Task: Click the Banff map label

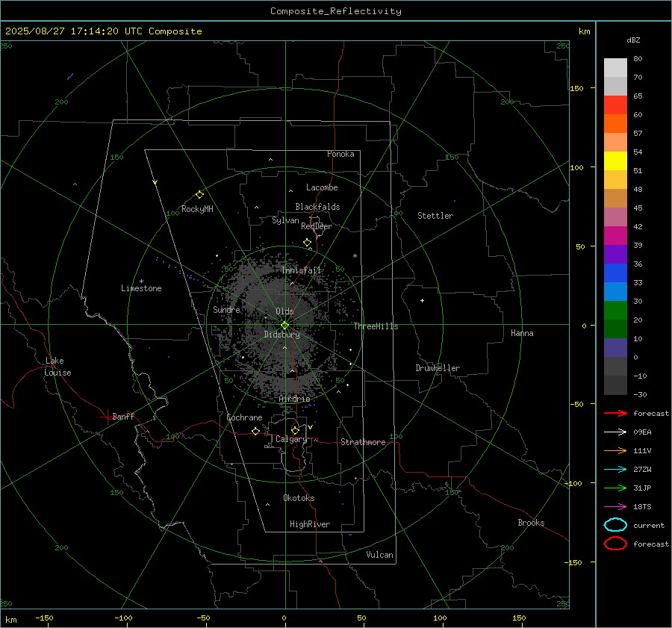Action: [123, 416]
